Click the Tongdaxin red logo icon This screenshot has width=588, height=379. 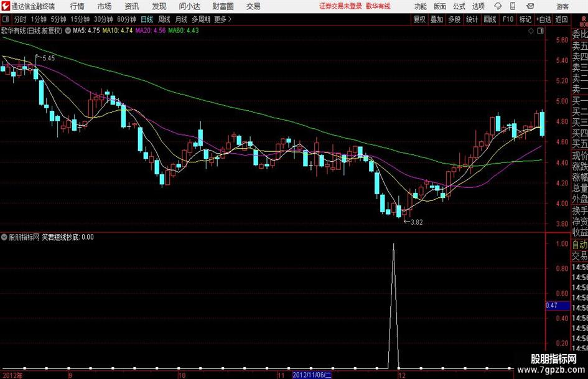tap(6, 6)
